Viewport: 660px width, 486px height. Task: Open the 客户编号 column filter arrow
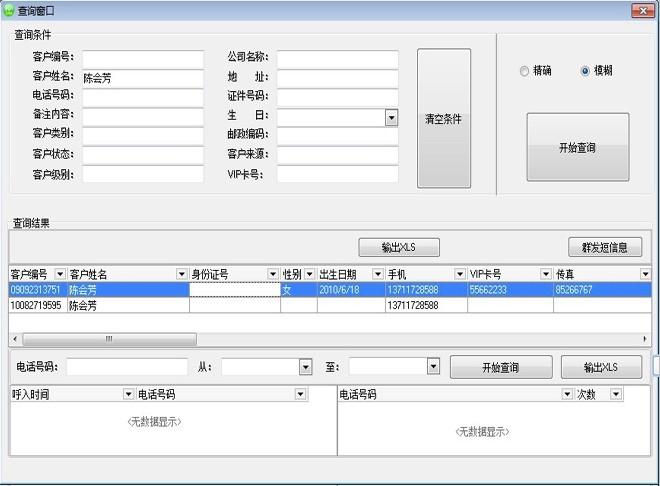coord(60,274)
